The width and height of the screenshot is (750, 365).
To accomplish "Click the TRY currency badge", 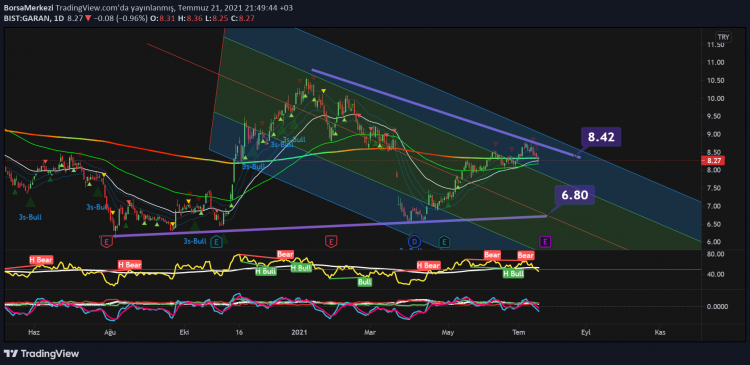I will (x=723, y=37).
